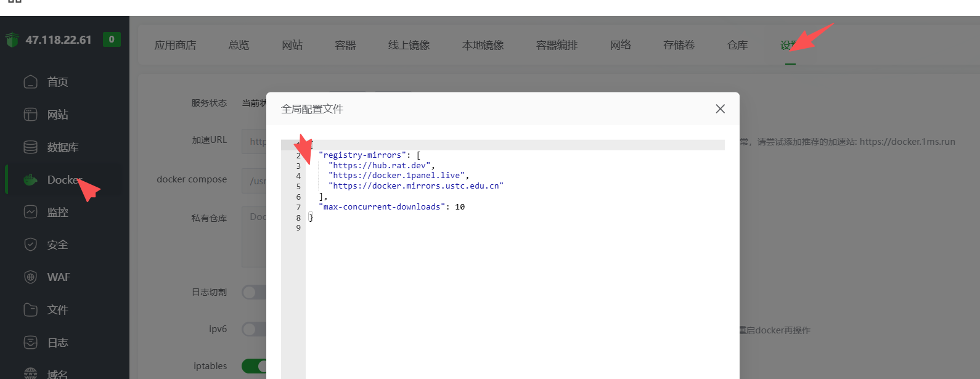This screenshot has width=980, height=379.
Task: Switch to the 容器 tab
Action: coord(345,45)
